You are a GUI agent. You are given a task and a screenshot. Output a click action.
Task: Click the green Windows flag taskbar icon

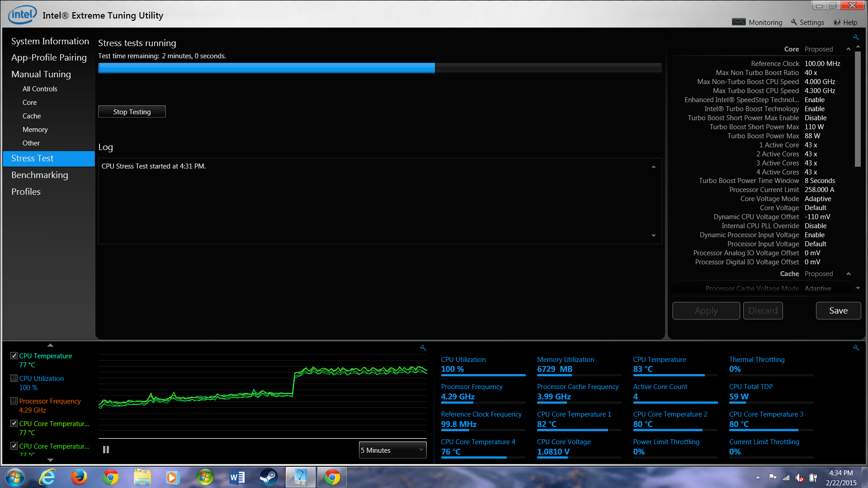[205, 477]
